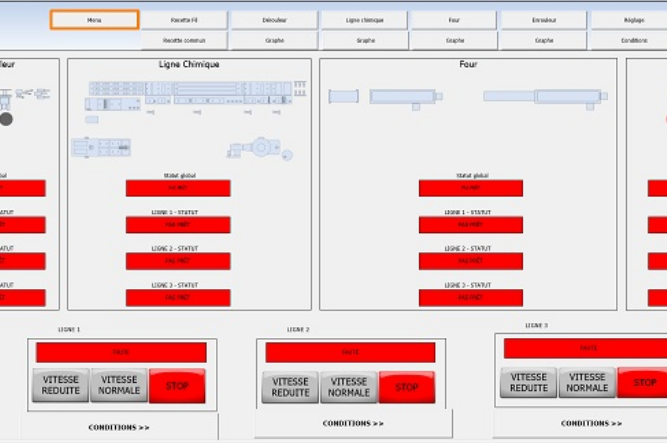Click the pump assembly graphic in Ligne Chimique
The width and height of the screenshot is (667, 443).
pyautogui.click(x=260, y=148)
